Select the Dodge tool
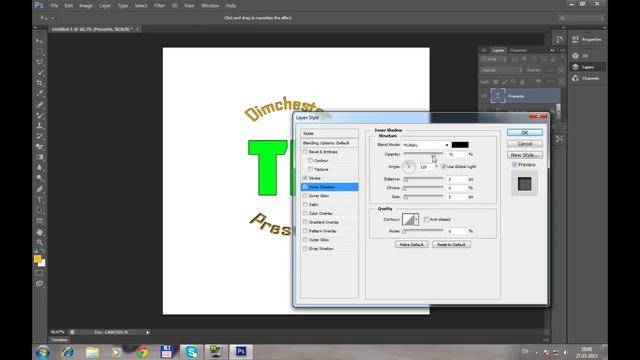 click(40, 178)
